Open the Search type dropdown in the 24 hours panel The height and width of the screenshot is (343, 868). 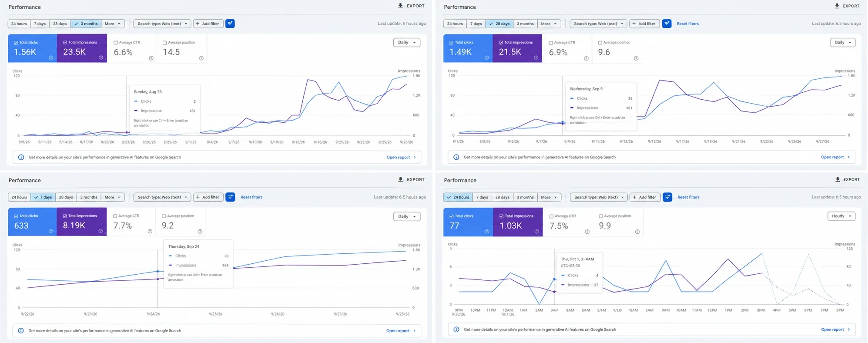coord(599,197)
